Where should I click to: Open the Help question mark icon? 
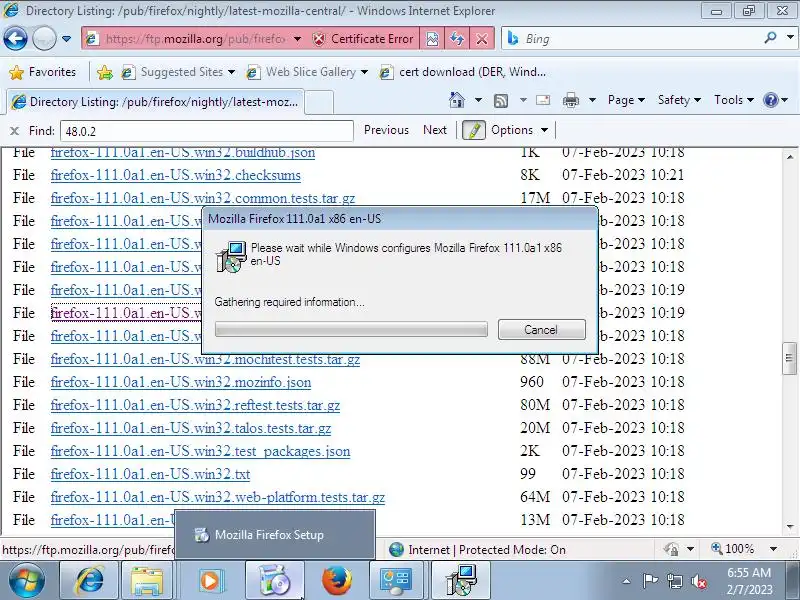(x=770, y=100)
